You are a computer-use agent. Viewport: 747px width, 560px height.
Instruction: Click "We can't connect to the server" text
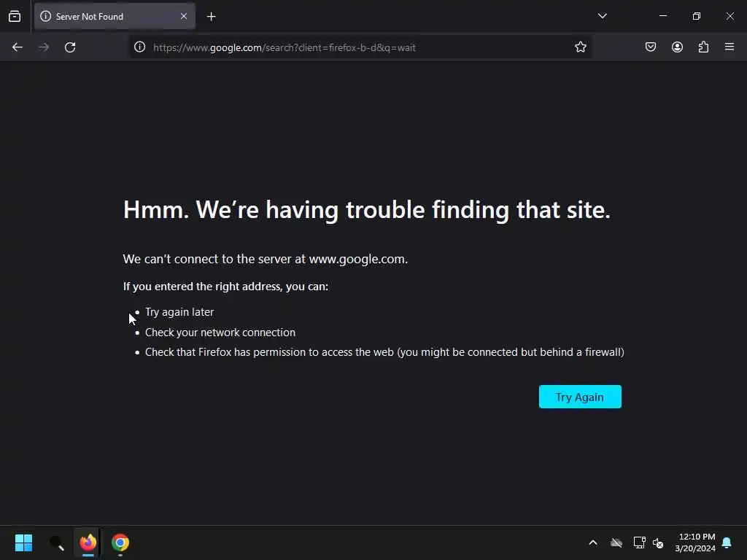266,259
